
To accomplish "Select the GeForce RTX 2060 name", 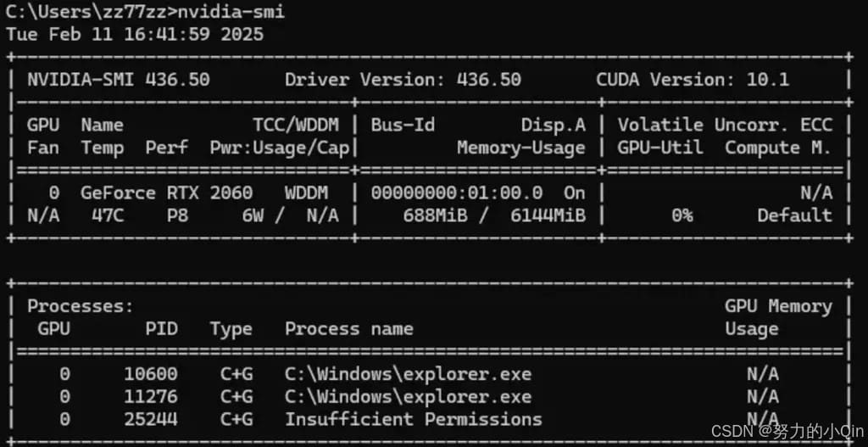I will coord(167,193).
